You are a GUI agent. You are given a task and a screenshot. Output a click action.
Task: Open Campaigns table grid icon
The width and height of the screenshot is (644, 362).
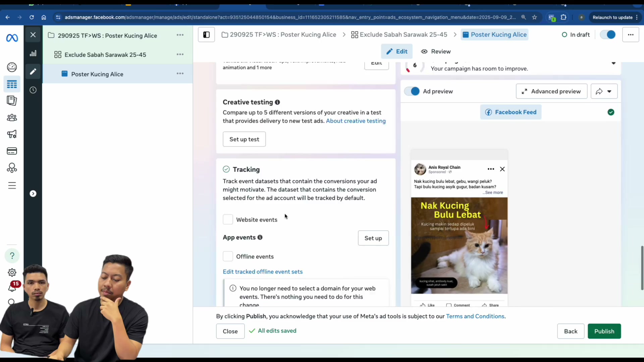click(x=12, y=84)
